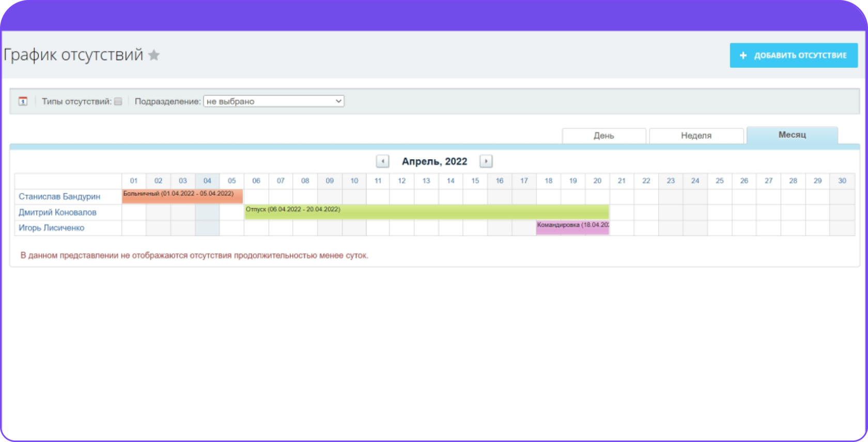
Task: Click the Типы отсутствий label
Action: pos(76,101)
